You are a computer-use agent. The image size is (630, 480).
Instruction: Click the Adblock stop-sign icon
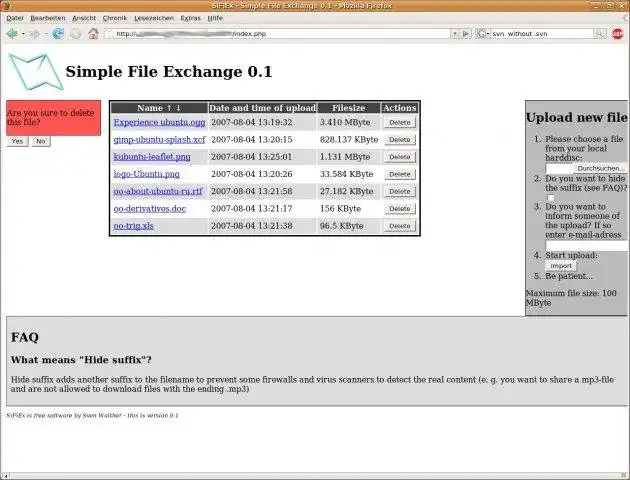(618, 34)
